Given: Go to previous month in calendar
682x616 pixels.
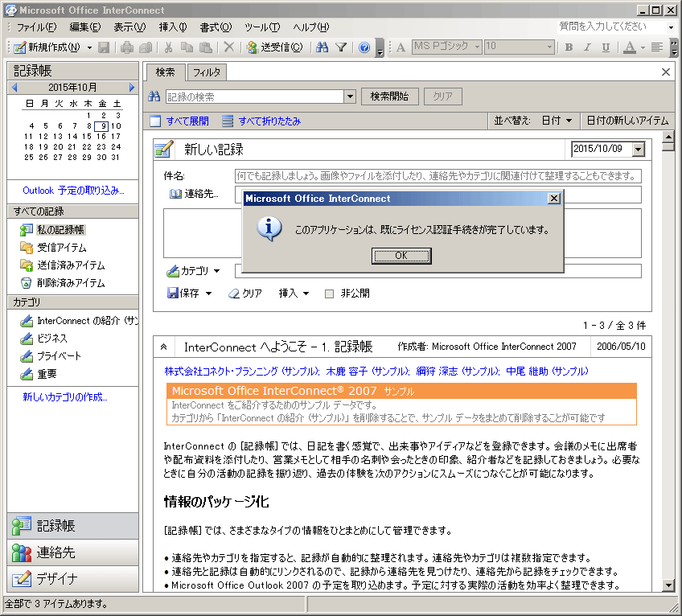Looking at the screenshot, I should pos(14,88).
